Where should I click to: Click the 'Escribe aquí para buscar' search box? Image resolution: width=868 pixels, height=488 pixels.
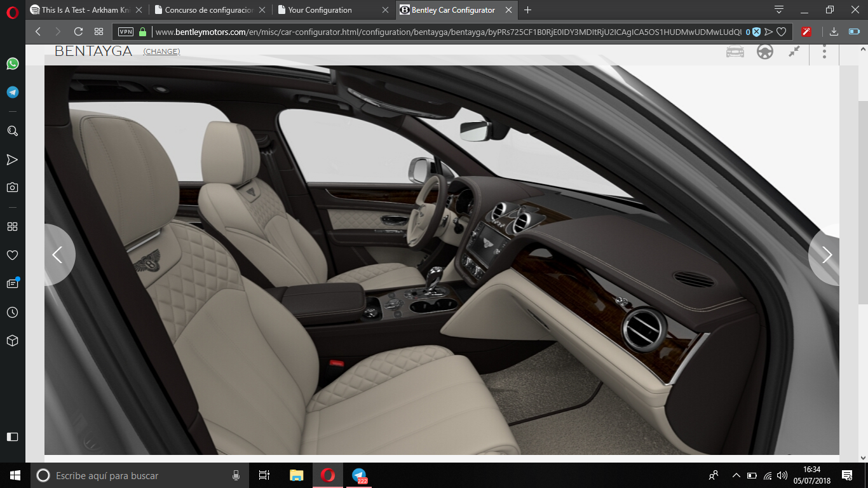(139, 475)
